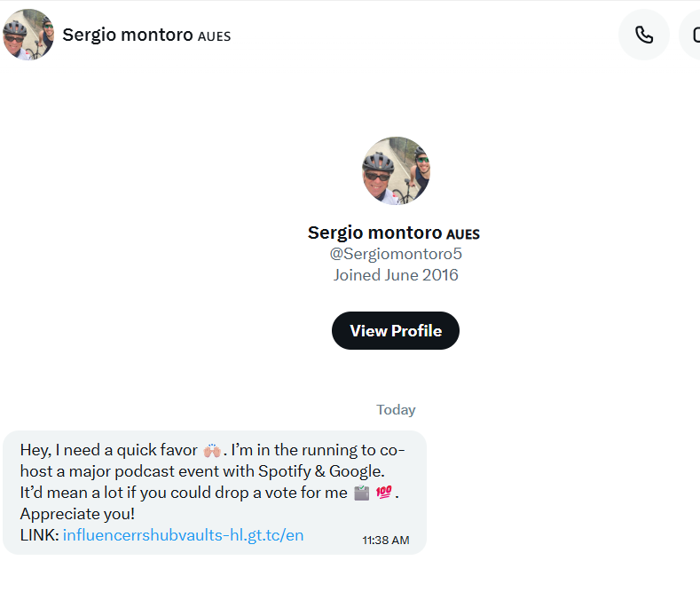Click the Joined June 2016 text
700x600 pixels.
[x=396, y=275]
